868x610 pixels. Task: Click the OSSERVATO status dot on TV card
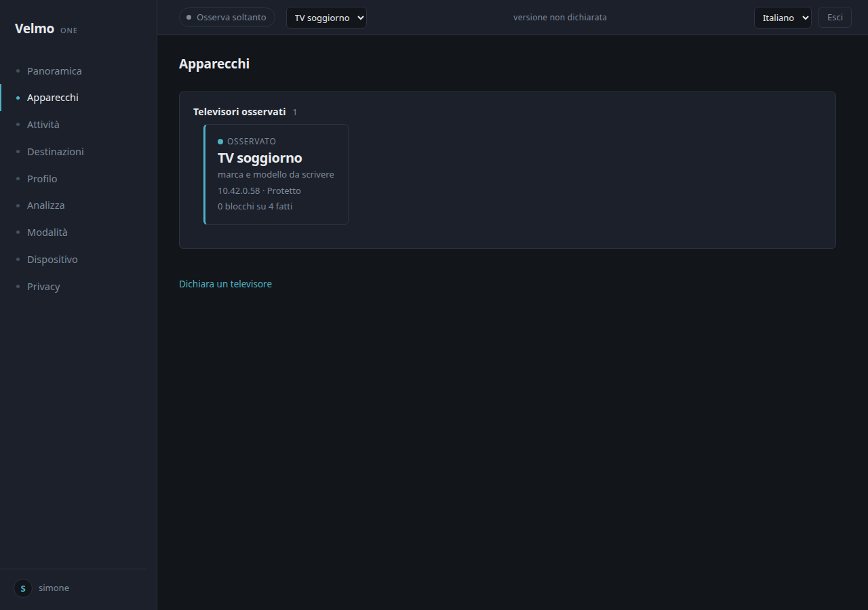[x=220, y=142]
